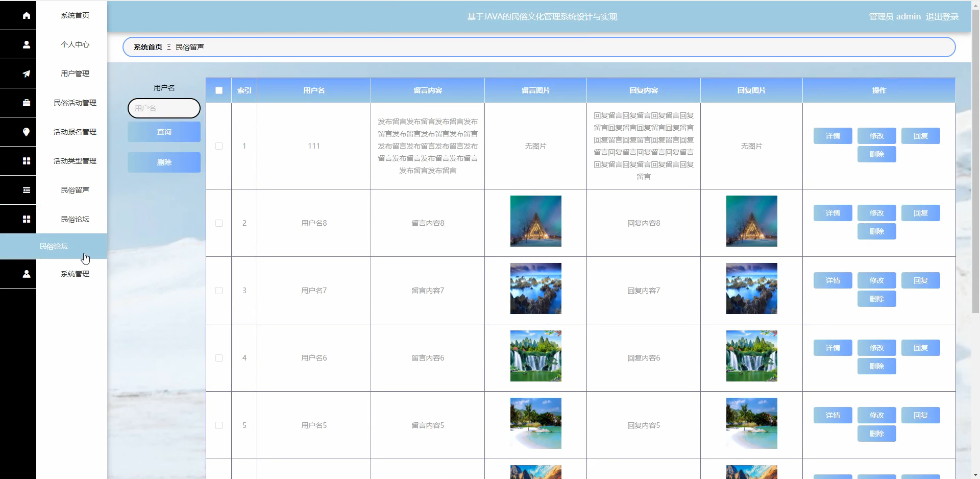Click the 查询 search button

coord(164,132)
